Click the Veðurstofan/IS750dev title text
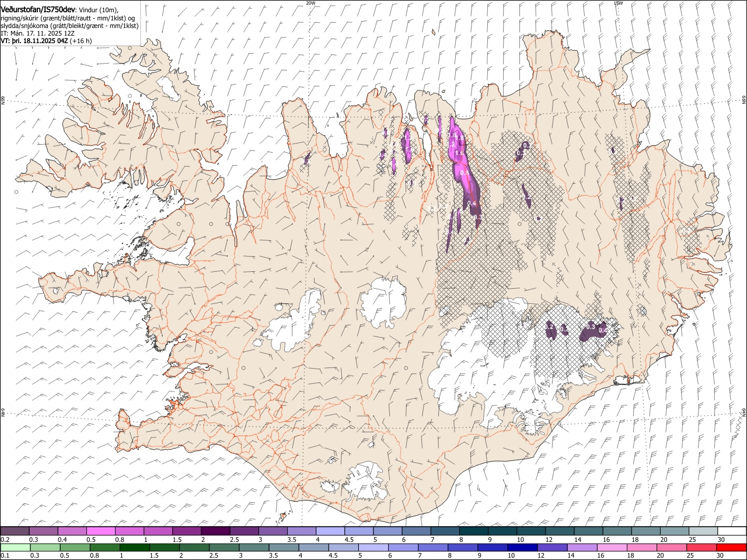747x560 pixels. 38,10
